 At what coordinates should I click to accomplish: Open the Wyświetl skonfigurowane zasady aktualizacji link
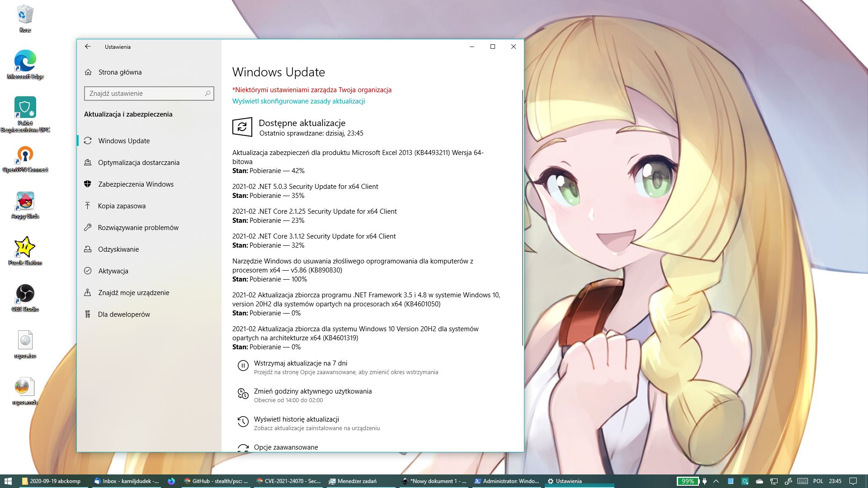coord(298,101)
